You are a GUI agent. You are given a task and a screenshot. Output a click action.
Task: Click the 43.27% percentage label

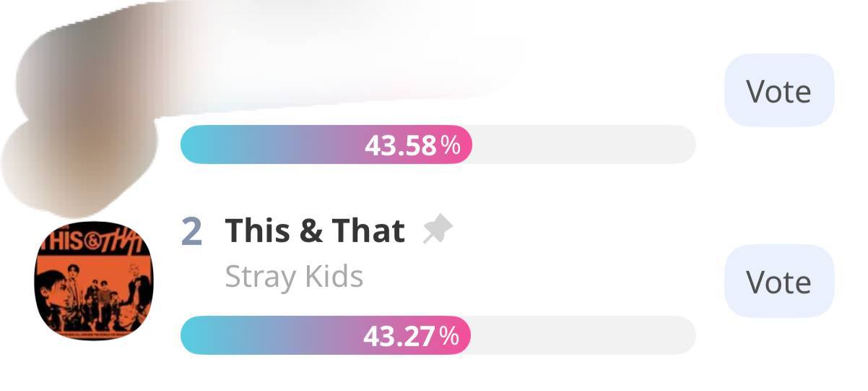[x=411, y=335]
